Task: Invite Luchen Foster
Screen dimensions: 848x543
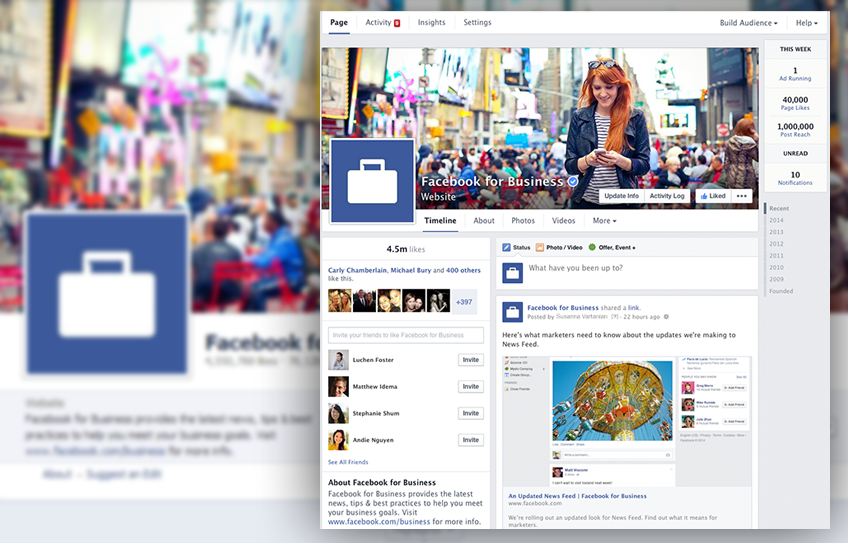Action: pos(471,360)
